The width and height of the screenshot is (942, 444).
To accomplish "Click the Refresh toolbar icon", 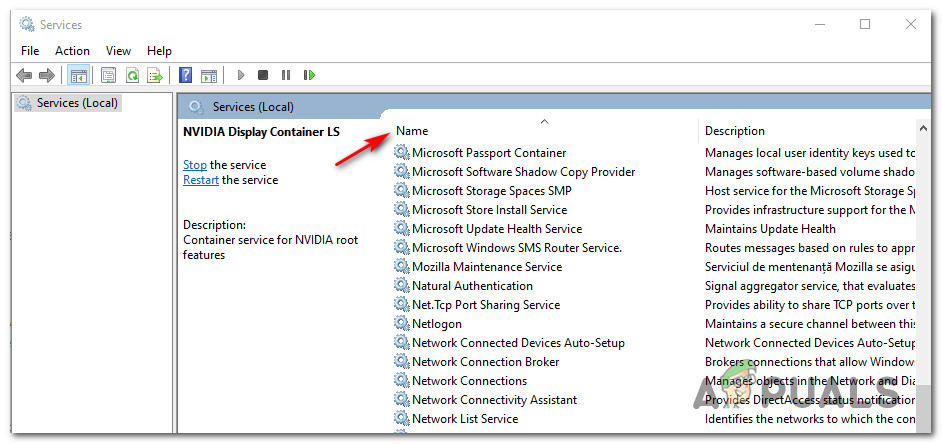I will tap(132, 75).
